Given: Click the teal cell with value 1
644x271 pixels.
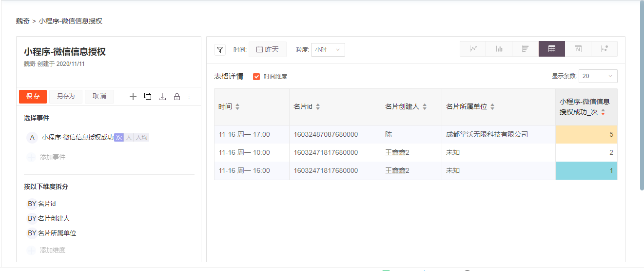Looking at the screenshot, I should tap(586, 170).
